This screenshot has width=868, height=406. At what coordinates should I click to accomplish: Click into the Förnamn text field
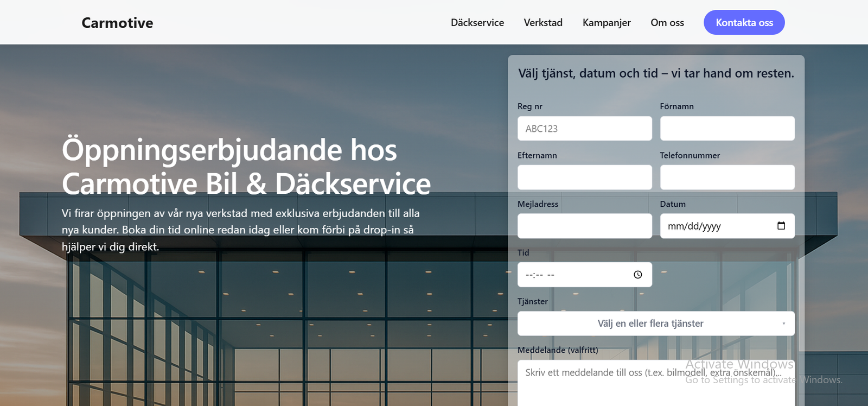(727, 129)
